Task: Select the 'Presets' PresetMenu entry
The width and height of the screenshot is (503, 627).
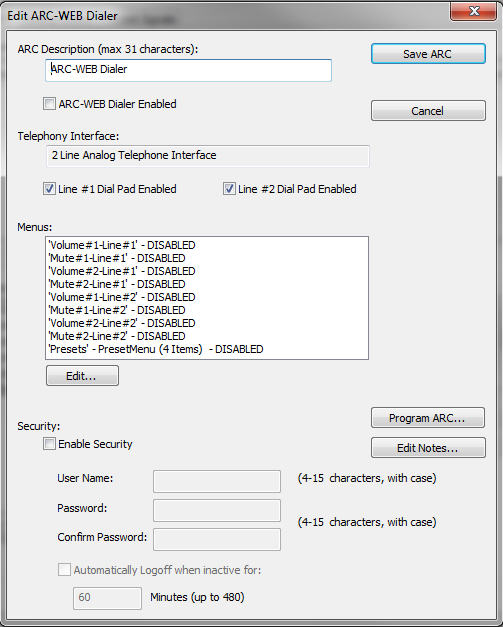Action: [207, 349]
